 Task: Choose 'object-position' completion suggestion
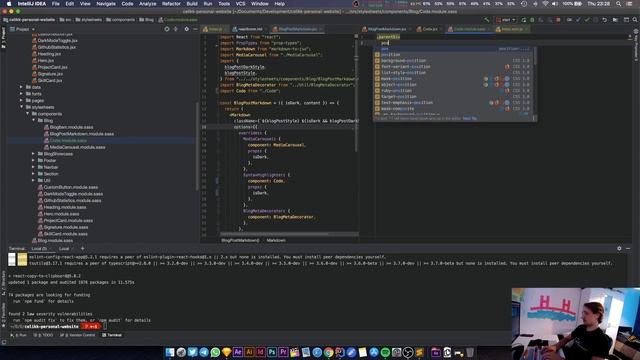(454, 85)
